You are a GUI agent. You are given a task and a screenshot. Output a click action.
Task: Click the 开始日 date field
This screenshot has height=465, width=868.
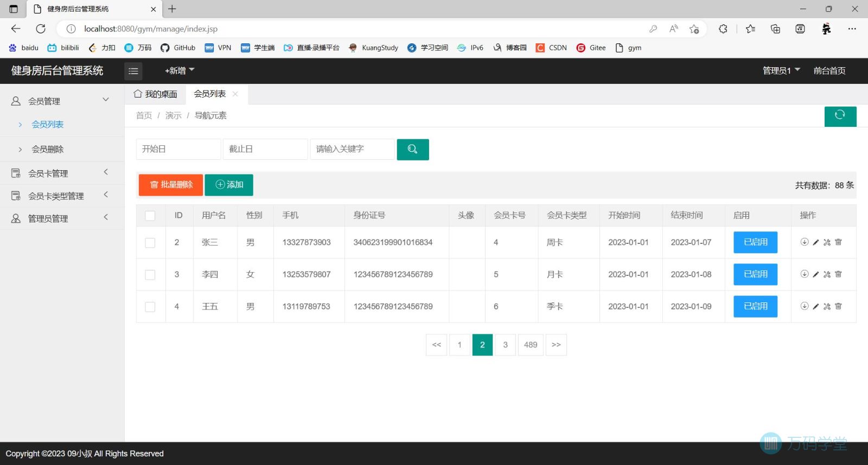[x=178, y=149]
